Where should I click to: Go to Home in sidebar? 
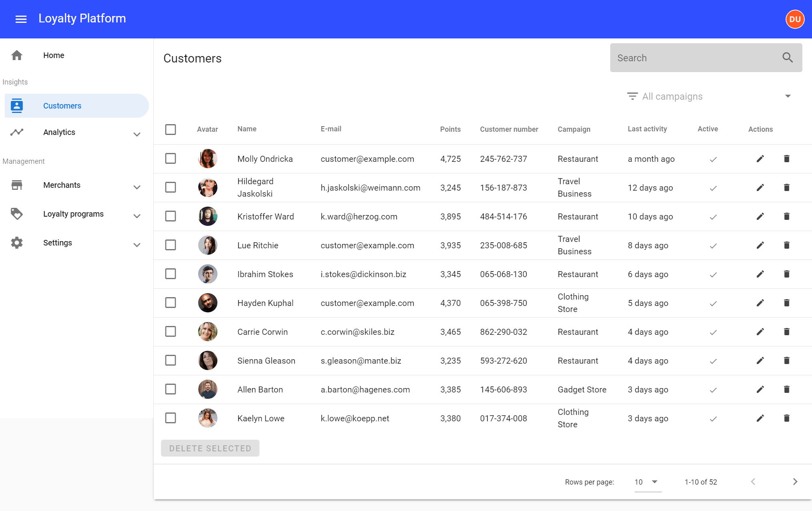point(53,55)
